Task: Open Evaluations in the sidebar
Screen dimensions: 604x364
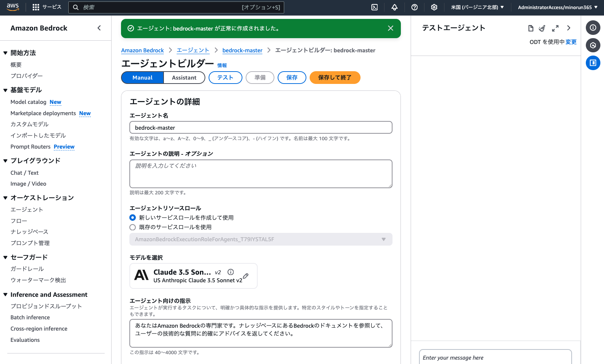Action: 25,340
